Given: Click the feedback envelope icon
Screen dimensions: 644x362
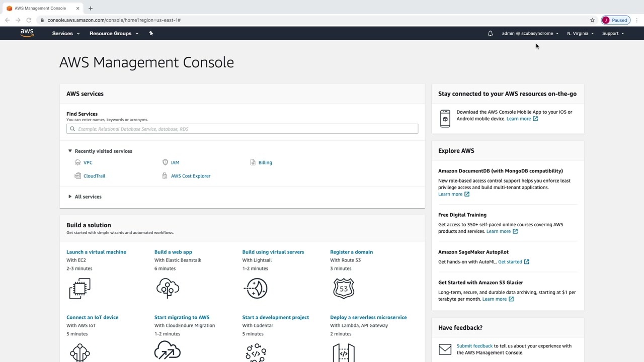Looking at the screenshot, I should tap(445, 349).
